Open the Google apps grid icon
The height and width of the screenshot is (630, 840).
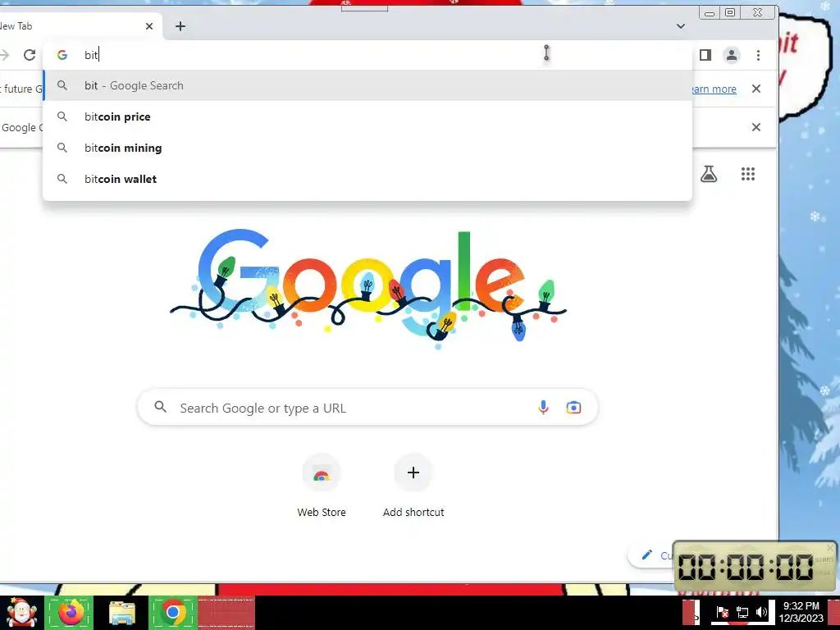click(x=748, y=174)
